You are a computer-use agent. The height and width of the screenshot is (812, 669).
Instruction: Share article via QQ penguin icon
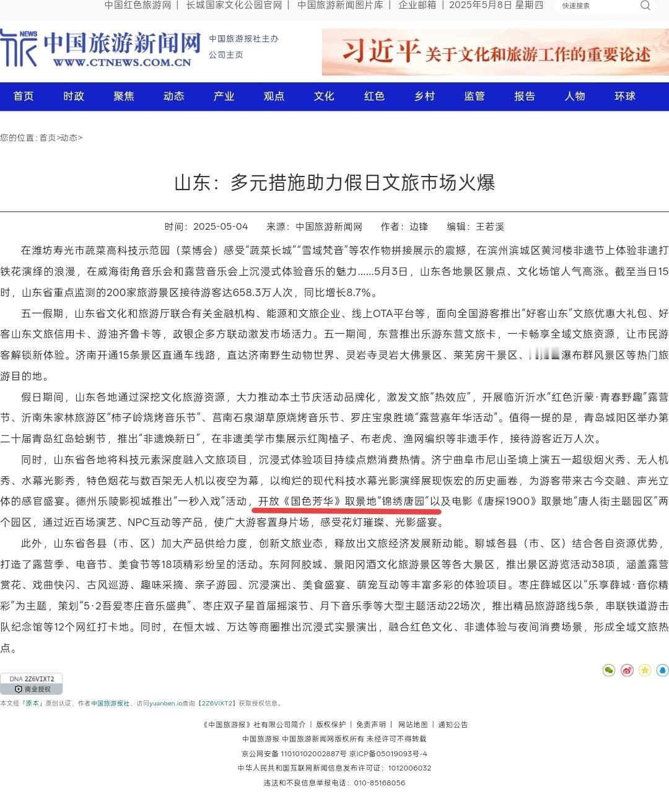[x=662, y=670]
